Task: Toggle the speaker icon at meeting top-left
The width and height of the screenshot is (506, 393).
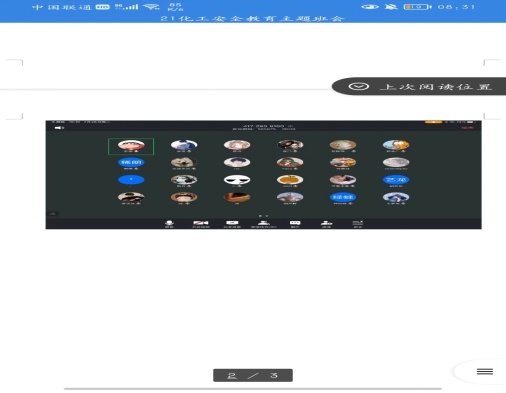Action: click(59, 128)
